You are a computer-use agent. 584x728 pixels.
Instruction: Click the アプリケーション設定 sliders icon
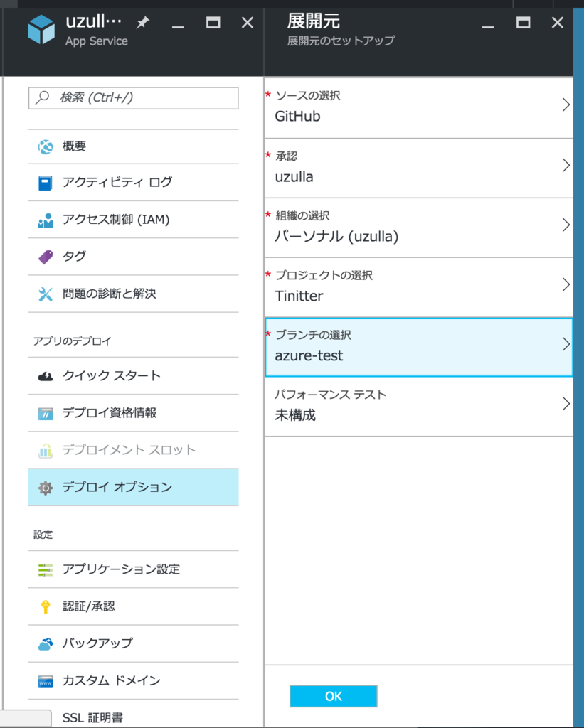pos(45,569)
